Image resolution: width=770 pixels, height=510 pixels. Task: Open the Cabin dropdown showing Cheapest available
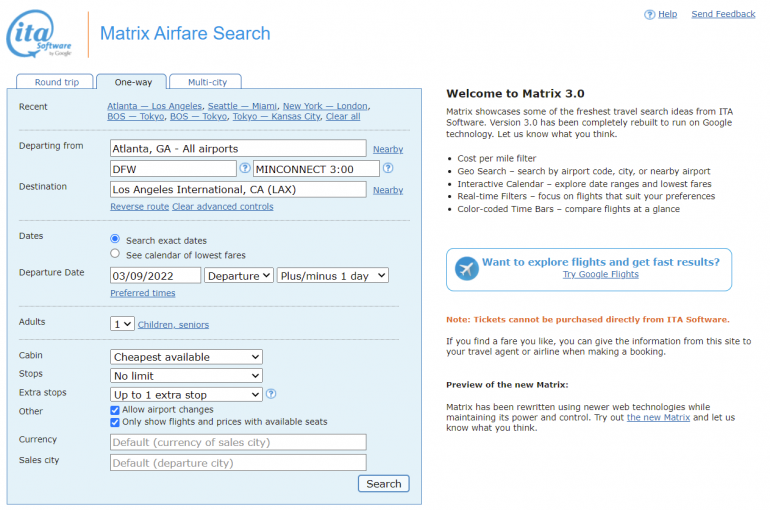[186, 357]
